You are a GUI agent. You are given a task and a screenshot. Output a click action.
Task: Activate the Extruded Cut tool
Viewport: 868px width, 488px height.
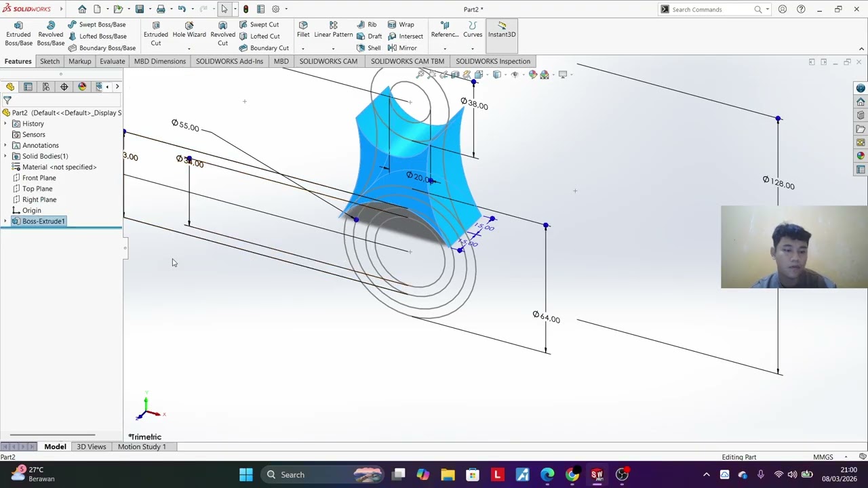coord(156,34)
